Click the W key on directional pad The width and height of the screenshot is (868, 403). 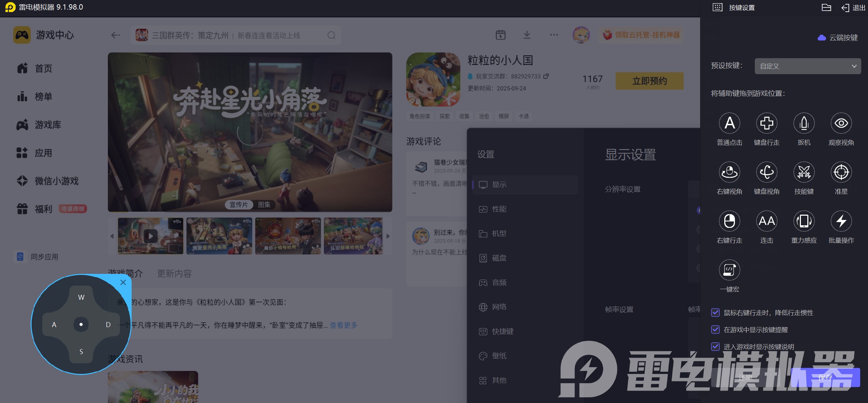point(81,297)
